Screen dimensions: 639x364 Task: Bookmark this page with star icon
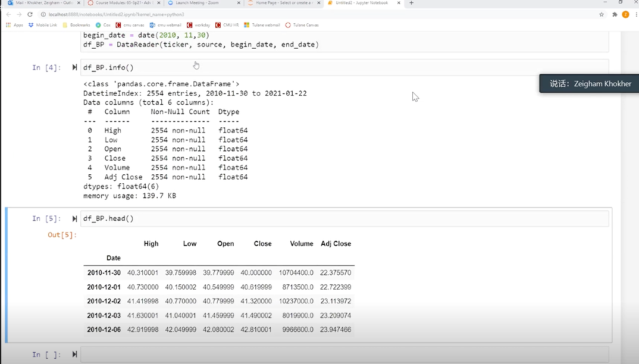[x=602, y=14]
